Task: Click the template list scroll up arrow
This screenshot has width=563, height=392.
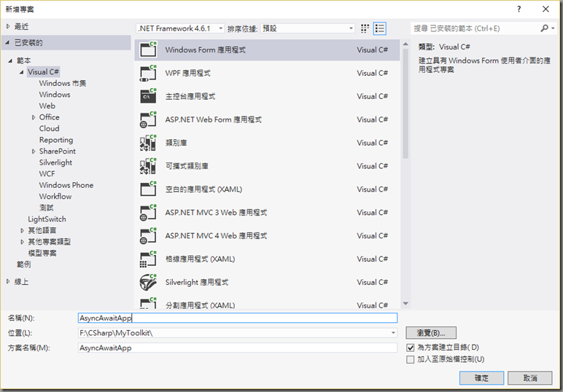Action: pyautogui.click(x=405, y=44)
